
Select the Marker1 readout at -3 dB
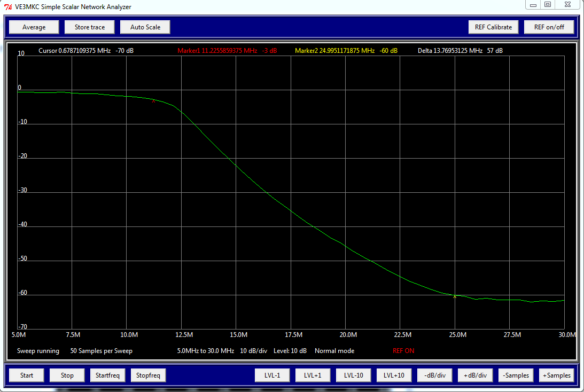[x=227, y=51]
